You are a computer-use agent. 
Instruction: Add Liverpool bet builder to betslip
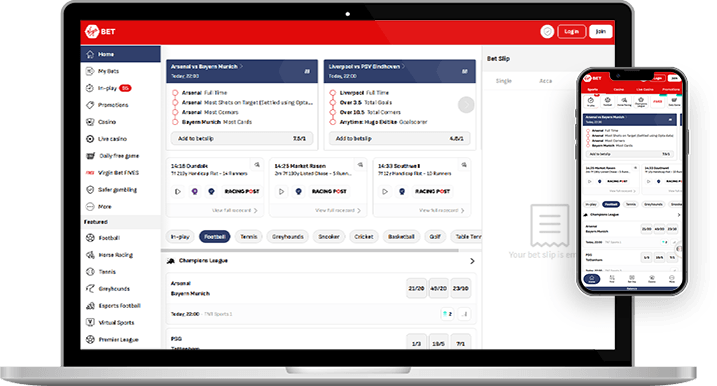click(x=400, y=138)
